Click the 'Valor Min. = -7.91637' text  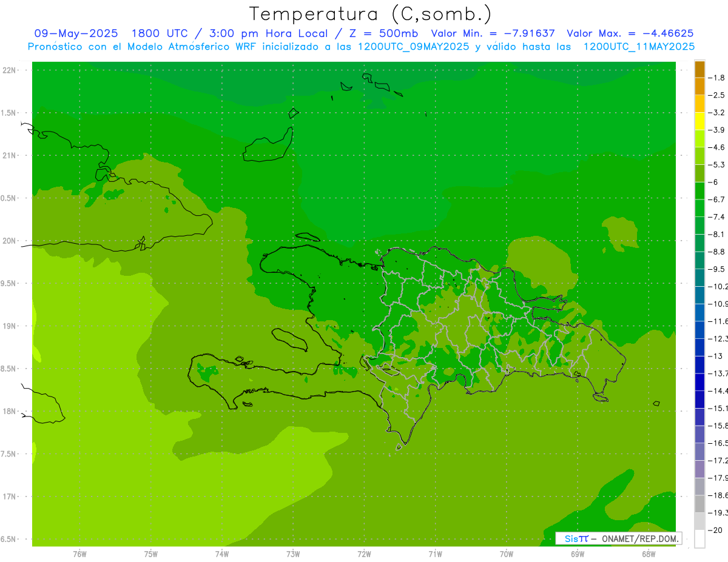coord(493,33)
